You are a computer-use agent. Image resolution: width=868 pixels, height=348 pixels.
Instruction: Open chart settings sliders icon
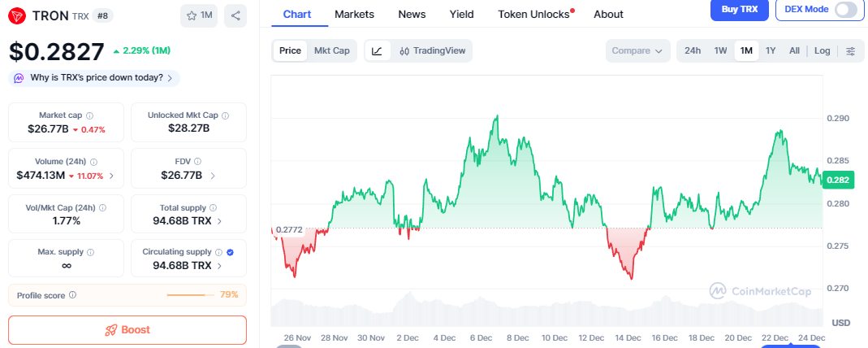[850, 51]
